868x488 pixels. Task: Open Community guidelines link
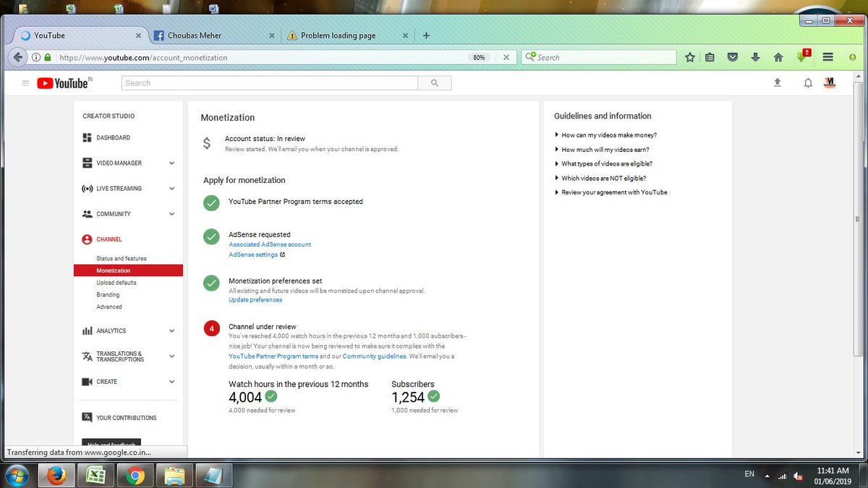click(x=374, y=356)
